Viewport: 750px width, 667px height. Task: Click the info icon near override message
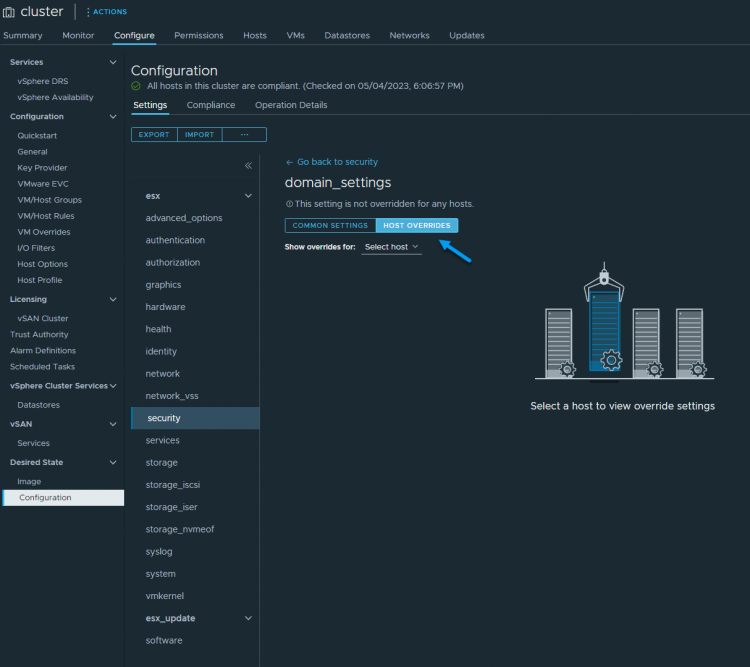289,204
